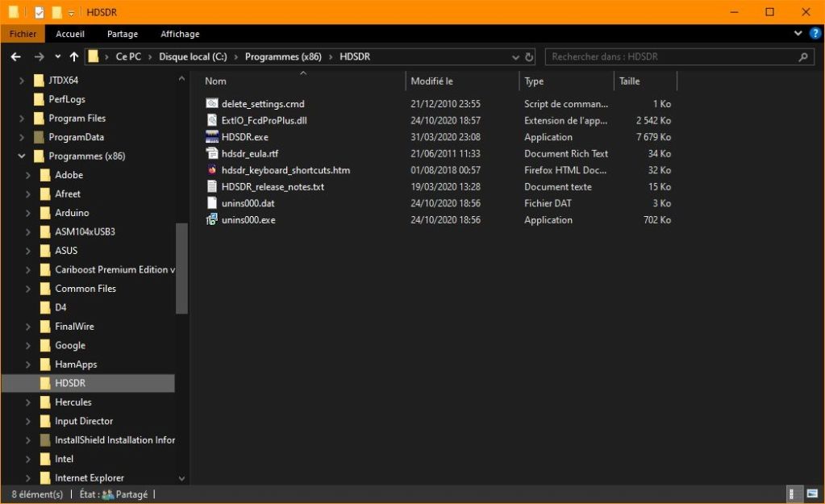Viewport: 825px width, 504px height.
Task: Select the delete_settings.cmd file icon
Action: (212, 104)
